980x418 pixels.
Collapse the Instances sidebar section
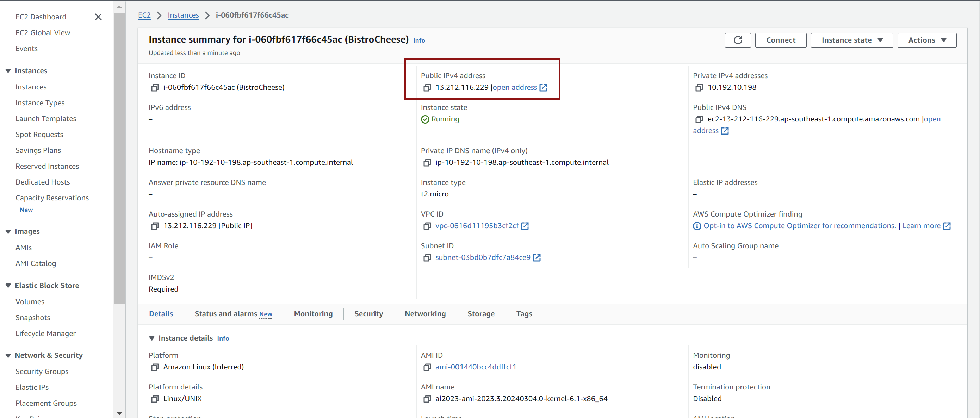8,71
